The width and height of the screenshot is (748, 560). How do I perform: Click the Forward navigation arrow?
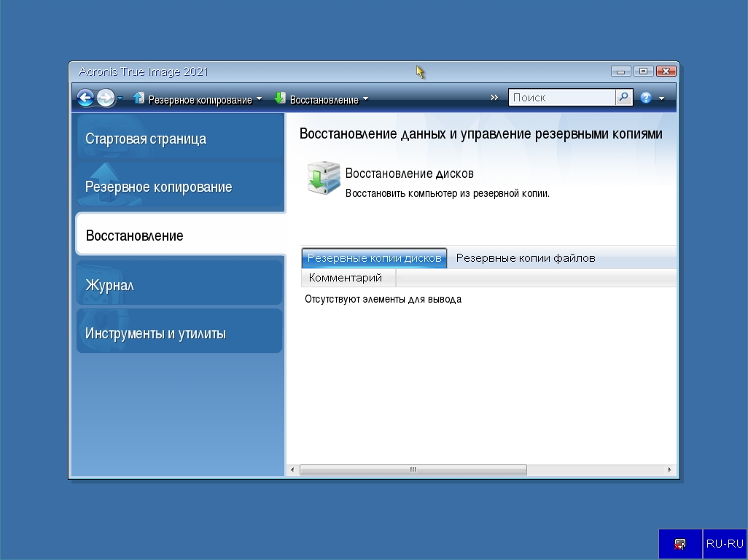click(x=105, y=98)
